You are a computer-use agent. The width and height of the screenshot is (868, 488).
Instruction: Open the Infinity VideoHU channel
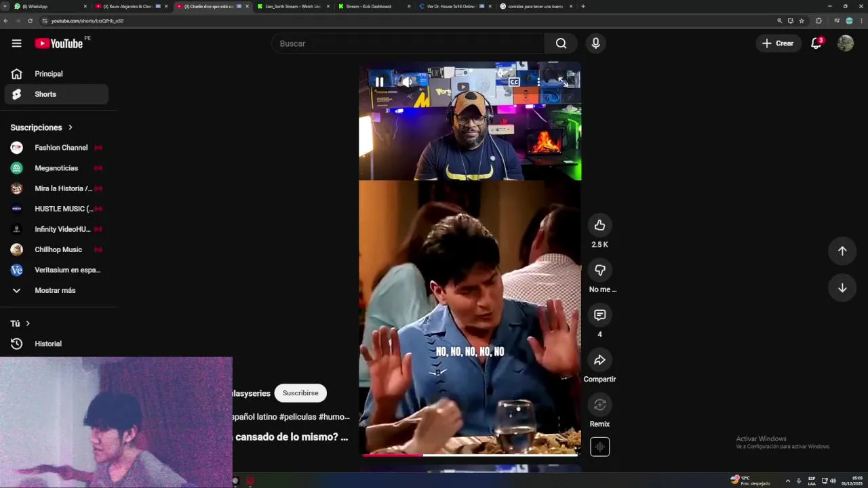[56, 229]
